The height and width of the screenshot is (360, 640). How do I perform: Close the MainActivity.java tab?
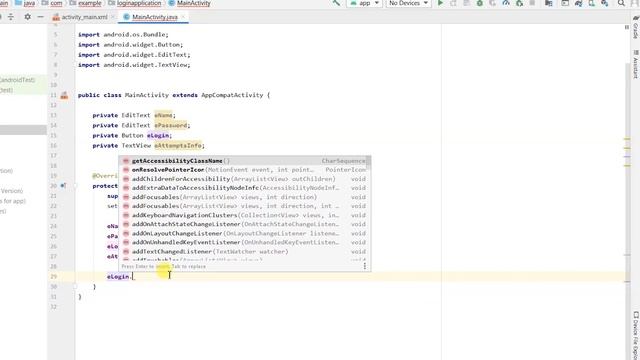tap(183, 17)
